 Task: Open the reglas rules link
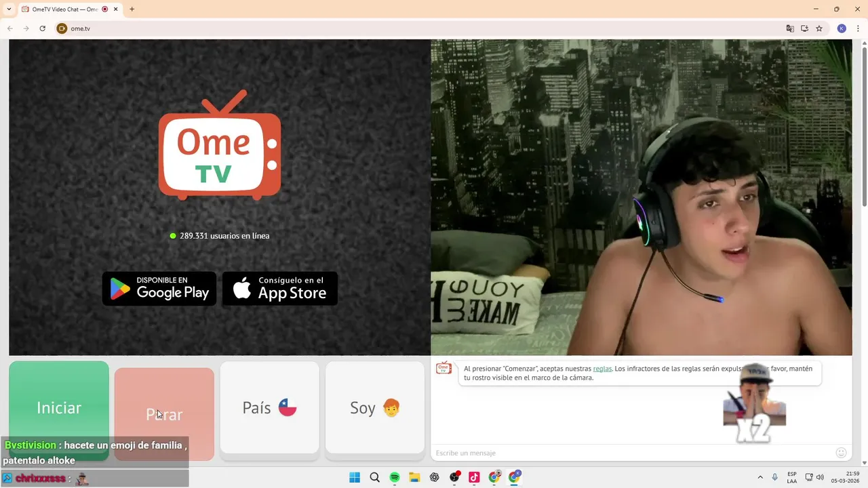coord(602,369)
